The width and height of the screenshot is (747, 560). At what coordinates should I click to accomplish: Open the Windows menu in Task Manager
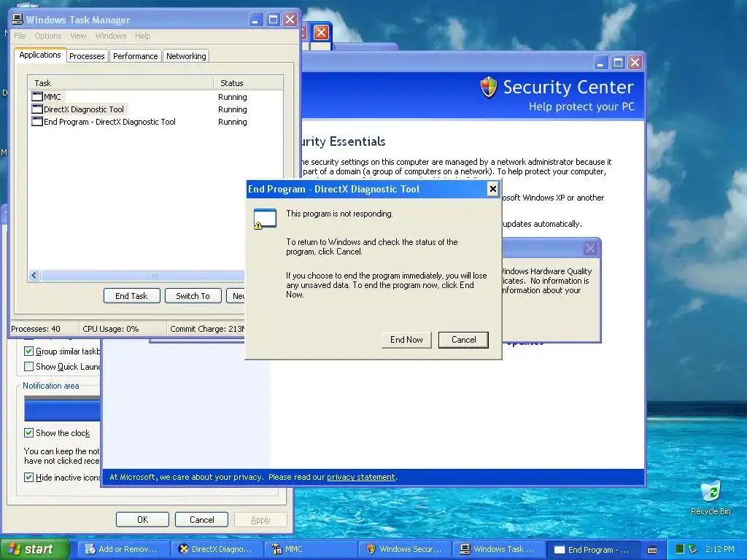point(111,36)
